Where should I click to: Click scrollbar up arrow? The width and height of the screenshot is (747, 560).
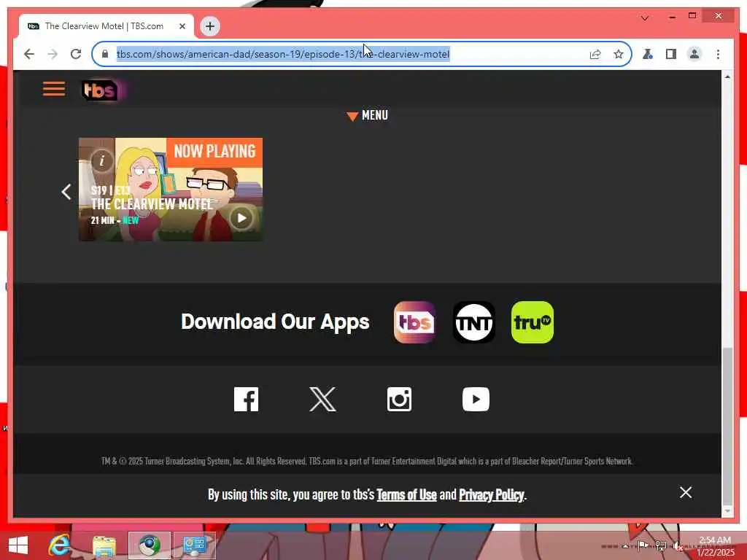727,76
